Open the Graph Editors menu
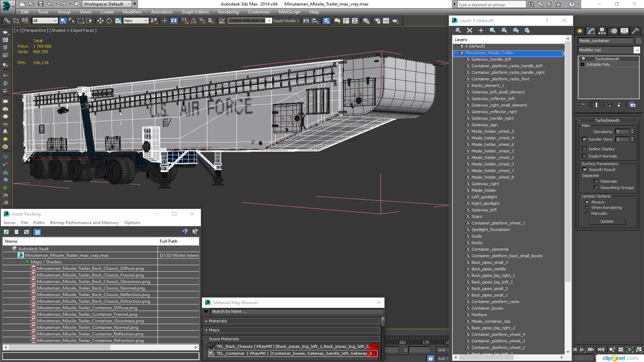 (195, 12)
